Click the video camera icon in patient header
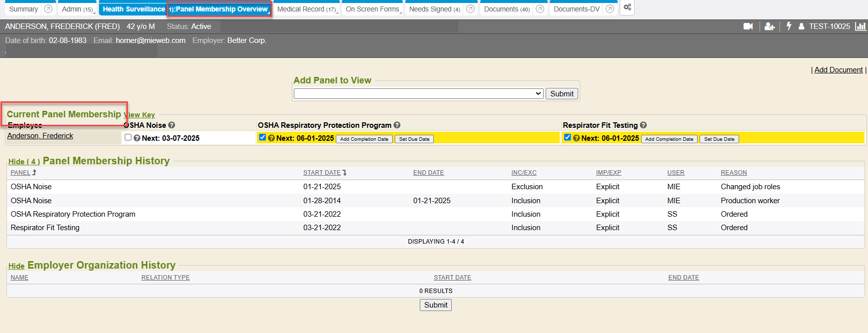The width and height of the screenshot is (868, 333). click(748, 26)
